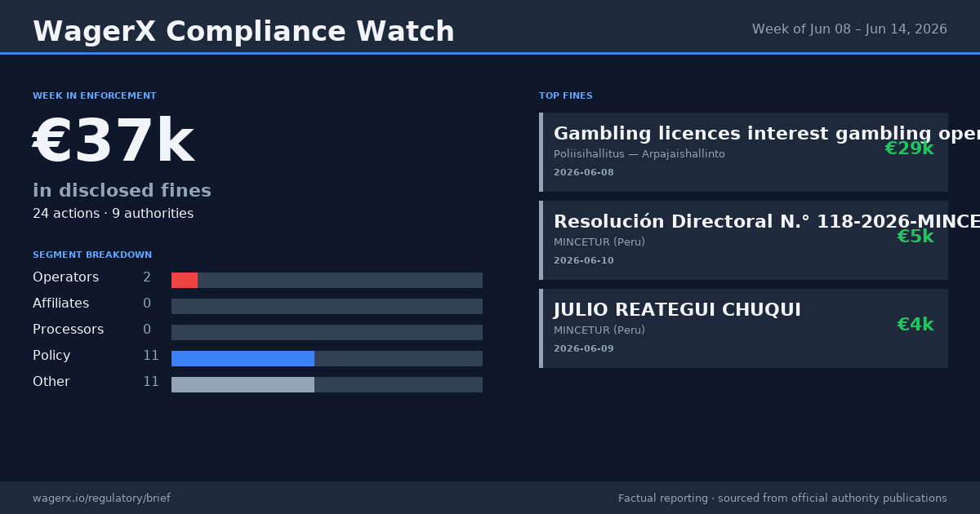Click the €4k fine amount
Image resolution: width=980 pixels, height=514 pixels.
point(915,325)
